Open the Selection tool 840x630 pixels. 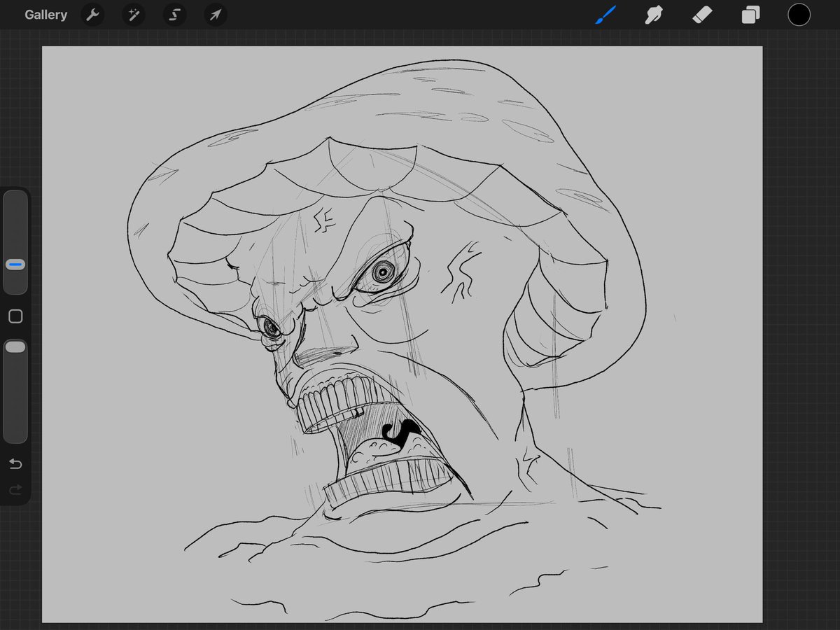point(174,15)
